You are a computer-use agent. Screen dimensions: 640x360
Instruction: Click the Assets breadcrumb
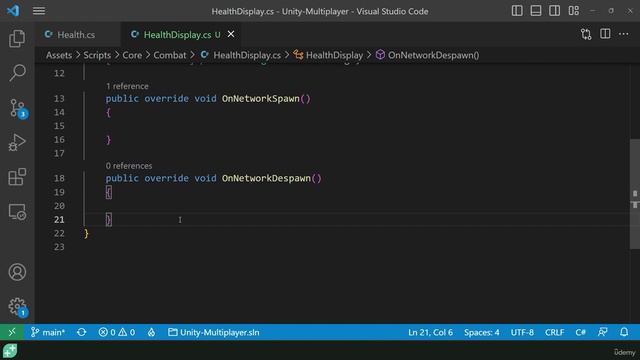tap(59, 55)
